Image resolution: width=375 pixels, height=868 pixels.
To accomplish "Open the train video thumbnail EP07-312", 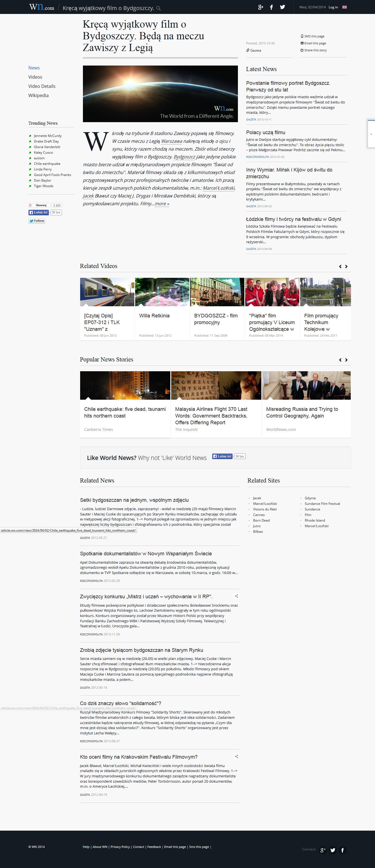I will [x=107, y=292].
